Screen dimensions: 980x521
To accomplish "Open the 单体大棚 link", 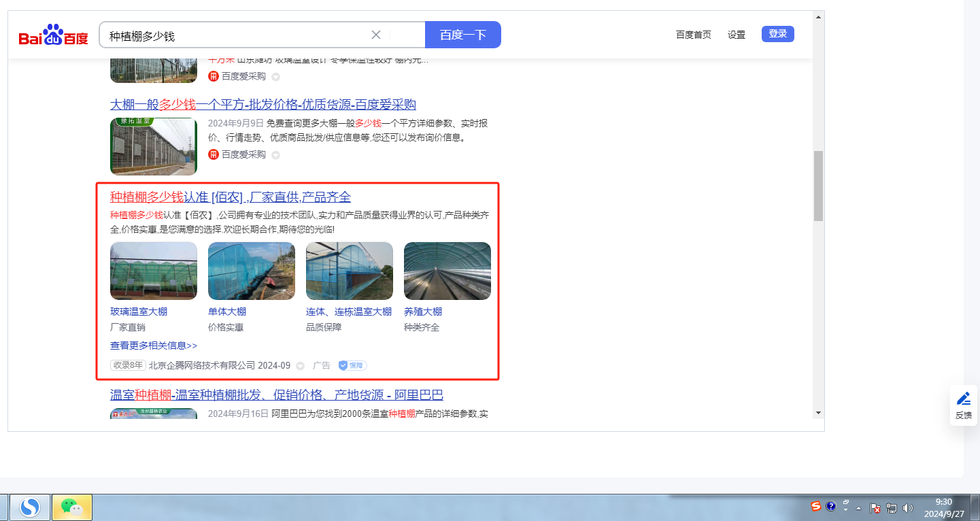I will pos(227,312).
